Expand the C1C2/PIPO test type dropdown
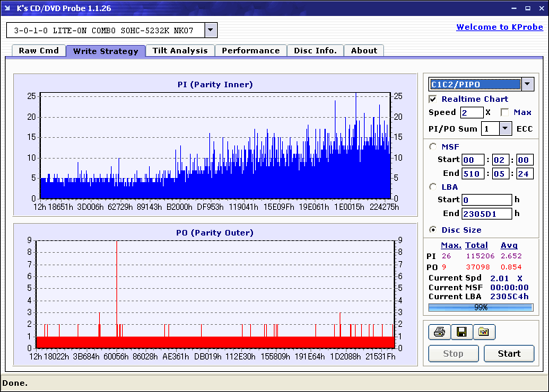The image size is (549, 392). (x=527, y=84)
